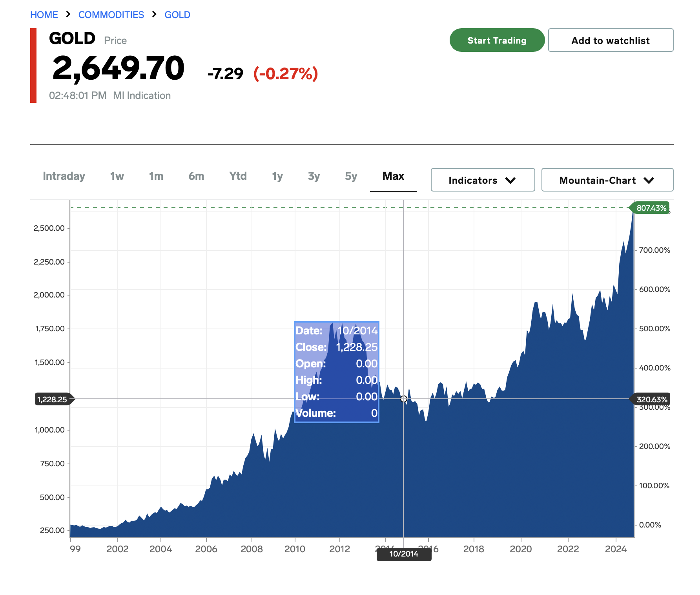Screen dimensions: 700x595
Task: Go to the HOME breadcrumb link
Action: pyautogui.click(x=44, y=15)
